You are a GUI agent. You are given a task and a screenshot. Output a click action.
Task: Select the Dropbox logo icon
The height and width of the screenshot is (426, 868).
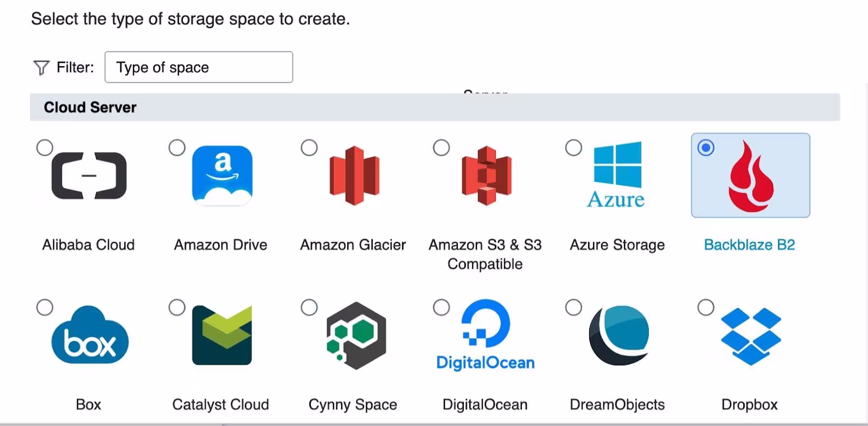pyautogui.click(x=751, y=335)
